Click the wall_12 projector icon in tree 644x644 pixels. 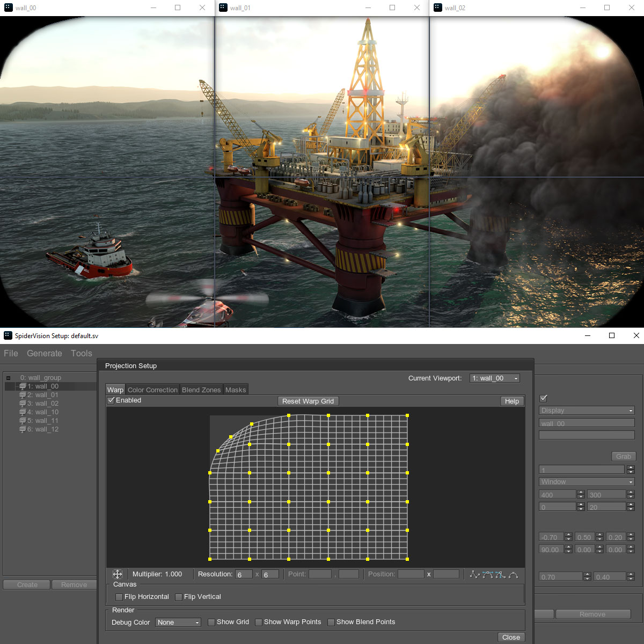(23, 429)
